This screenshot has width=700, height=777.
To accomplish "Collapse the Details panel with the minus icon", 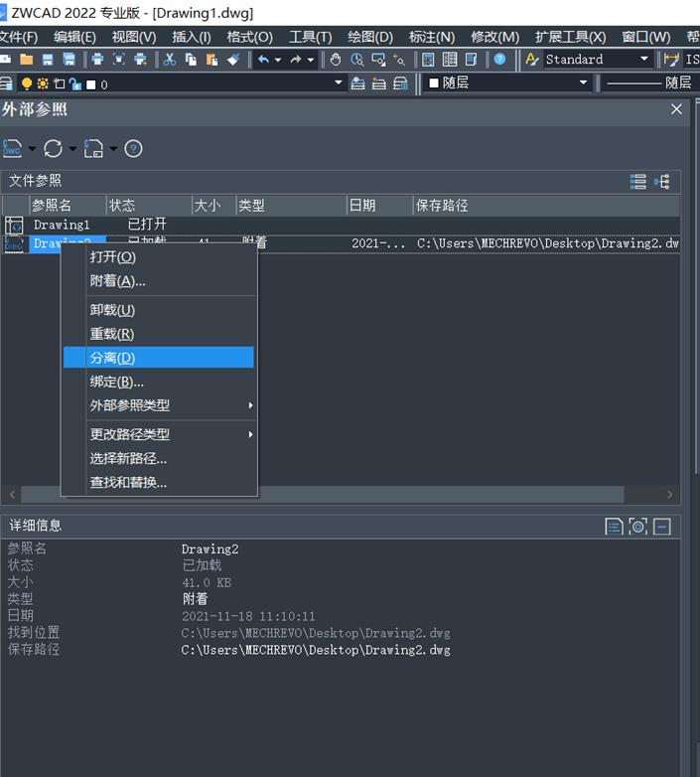I will tap(662, 527).
